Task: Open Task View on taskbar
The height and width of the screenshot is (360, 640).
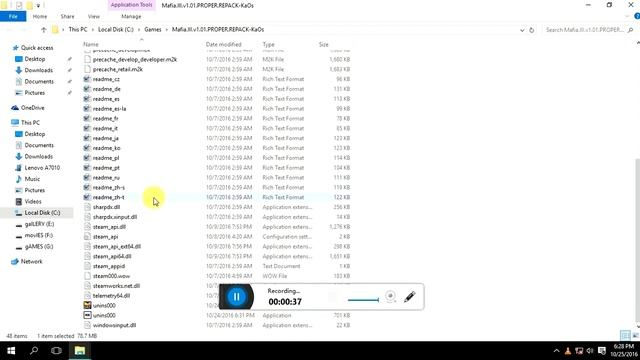Action: pyautogui.click(x=56, y=351)
